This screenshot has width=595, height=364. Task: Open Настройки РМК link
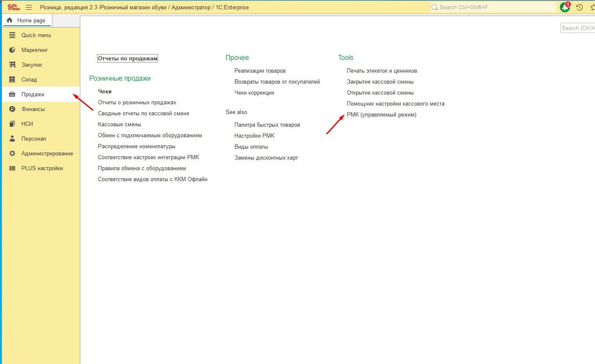coord(254,136)
